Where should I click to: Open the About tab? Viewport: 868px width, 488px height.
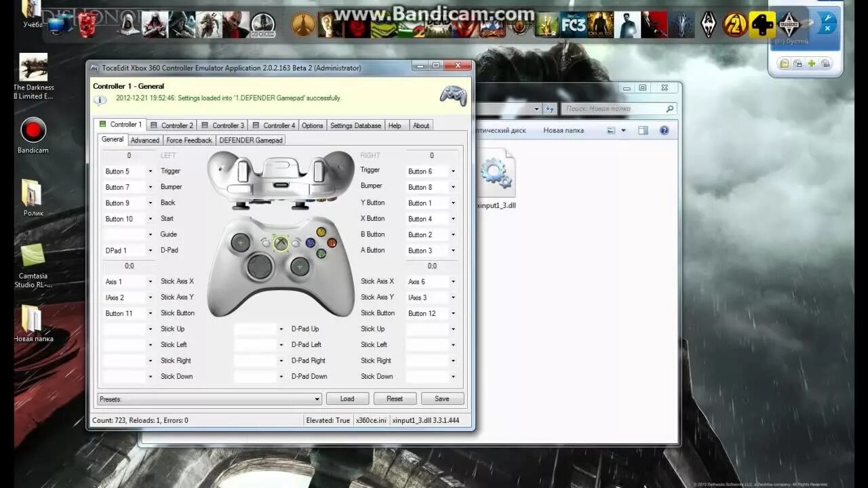click(421, 125)
